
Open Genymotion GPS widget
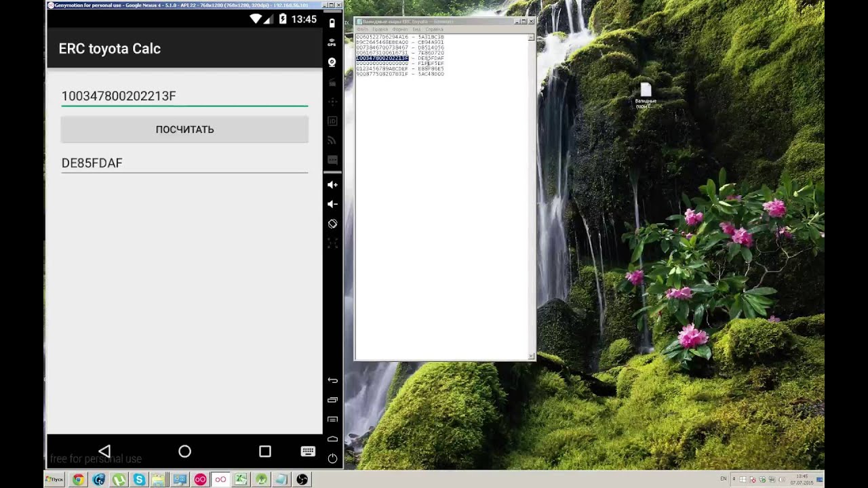(332, 42)
